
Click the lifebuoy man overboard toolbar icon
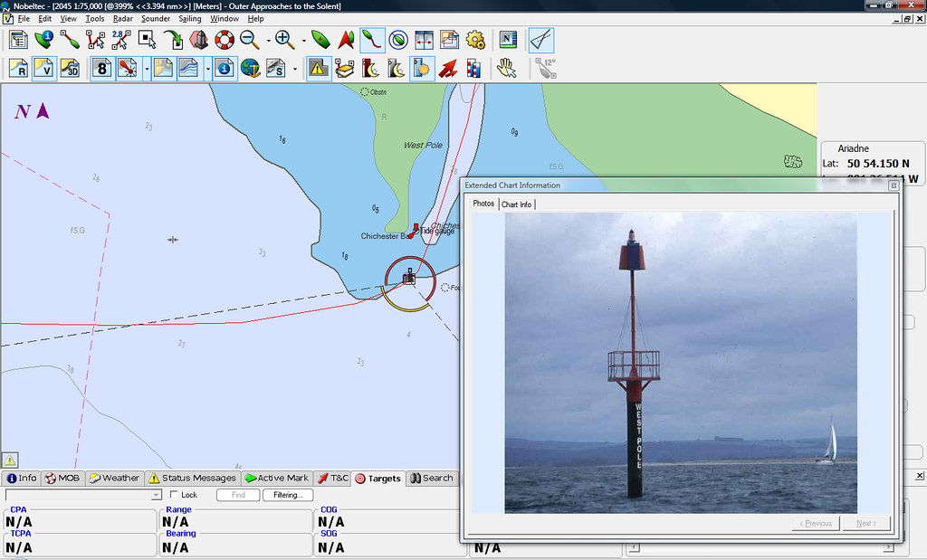tap(225, 40)
